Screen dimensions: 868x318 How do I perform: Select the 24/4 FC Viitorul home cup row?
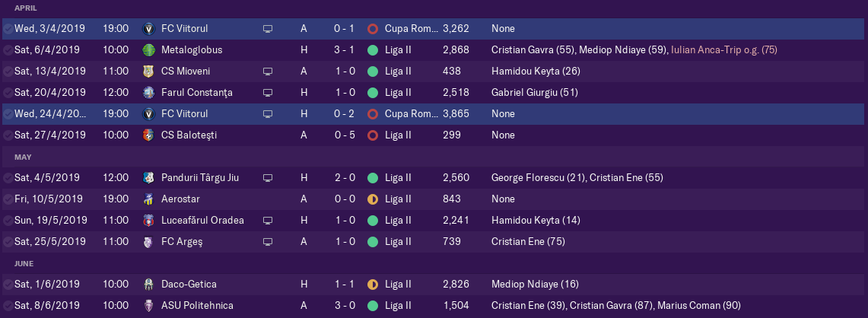[434, 114]
